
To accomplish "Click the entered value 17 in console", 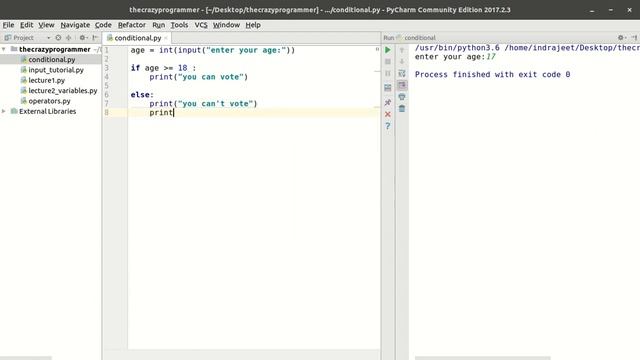I will pyautogui.click(x=491, y=57).
